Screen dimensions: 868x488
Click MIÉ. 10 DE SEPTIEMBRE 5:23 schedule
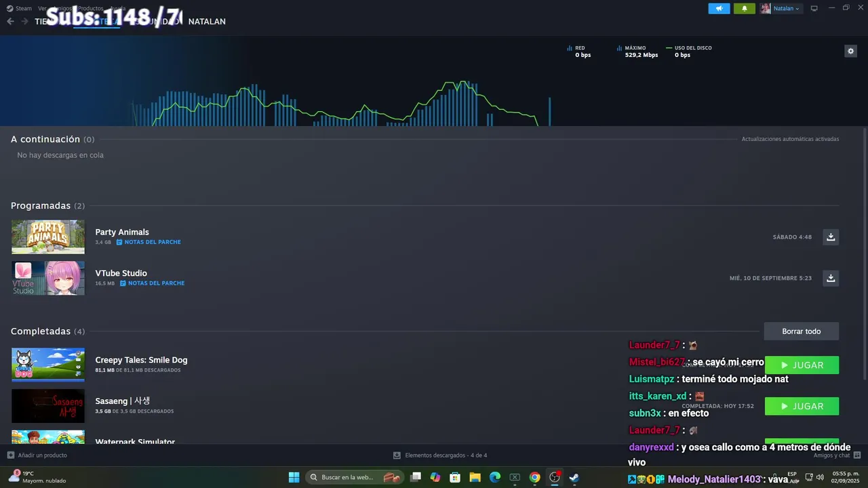(x=770, y=278)
